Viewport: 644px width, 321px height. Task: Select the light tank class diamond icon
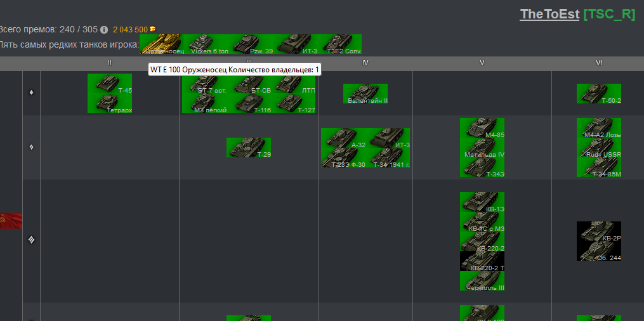pyautogui.click(x=31, y=93)
